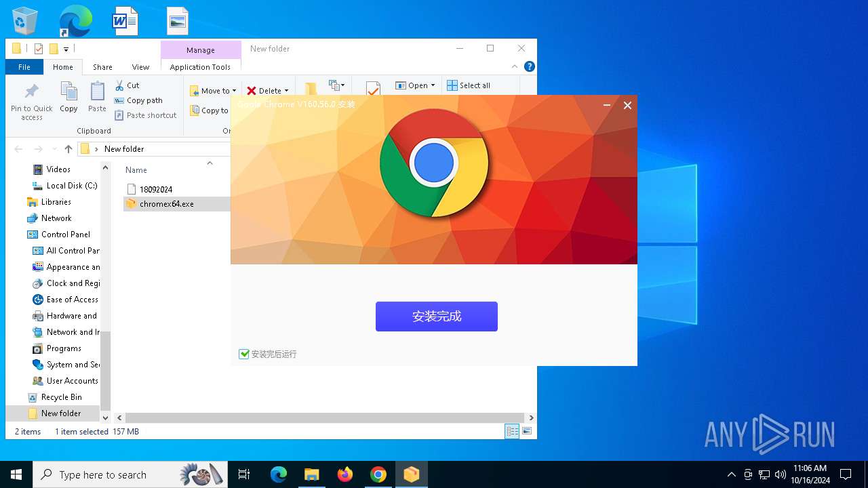This screenshot has width=868, height=488.
Task: Click the Up arrow navigation button
Action: (x=68, y=149)
